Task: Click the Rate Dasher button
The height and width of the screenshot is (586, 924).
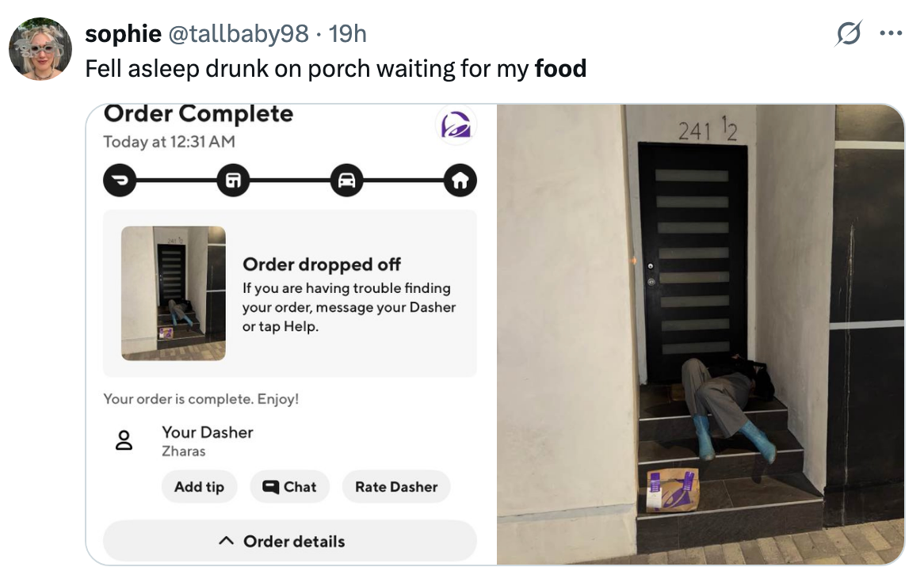Action: click(x=396, y=486)
